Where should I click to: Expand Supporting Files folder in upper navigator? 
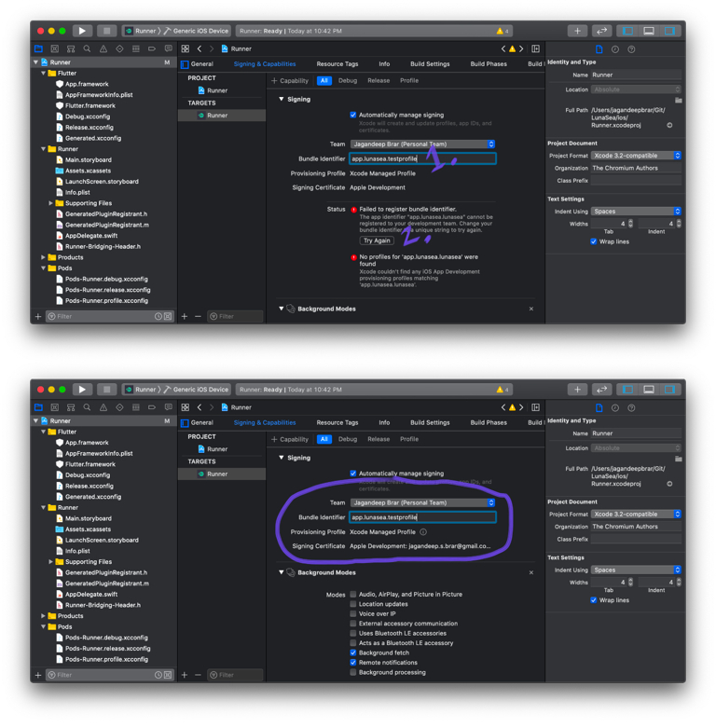click(x=50, y=203)
